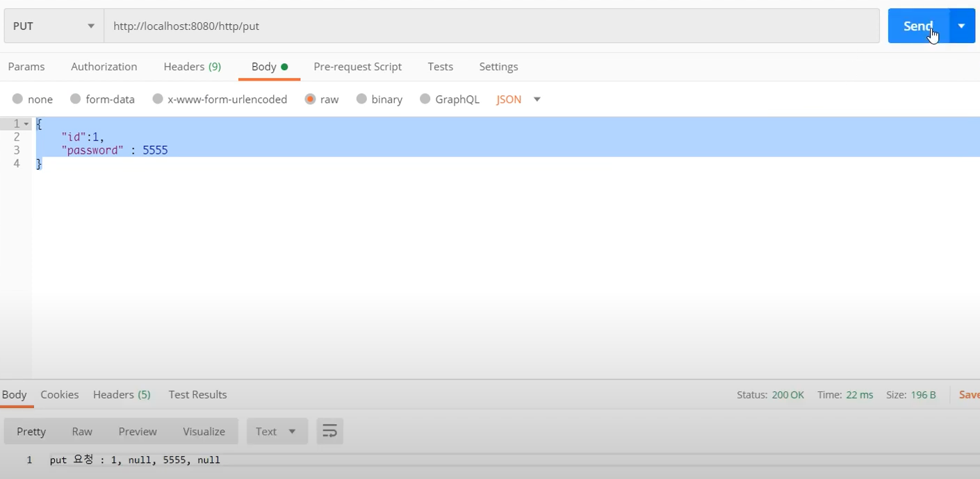Screen dimensions: 980x479
Task: Switch response view to Preview
Action: coord(138,431)
